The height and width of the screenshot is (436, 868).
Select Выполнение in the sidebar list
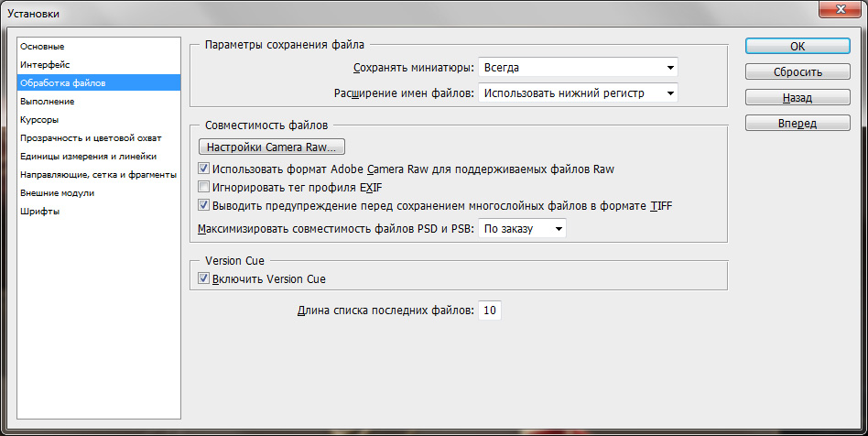47,101
